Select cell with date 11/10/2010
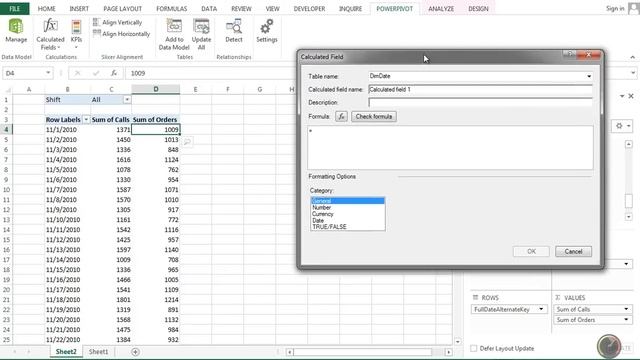The height and width of the screenshot is (360, 640). click(x=68, y=220)
